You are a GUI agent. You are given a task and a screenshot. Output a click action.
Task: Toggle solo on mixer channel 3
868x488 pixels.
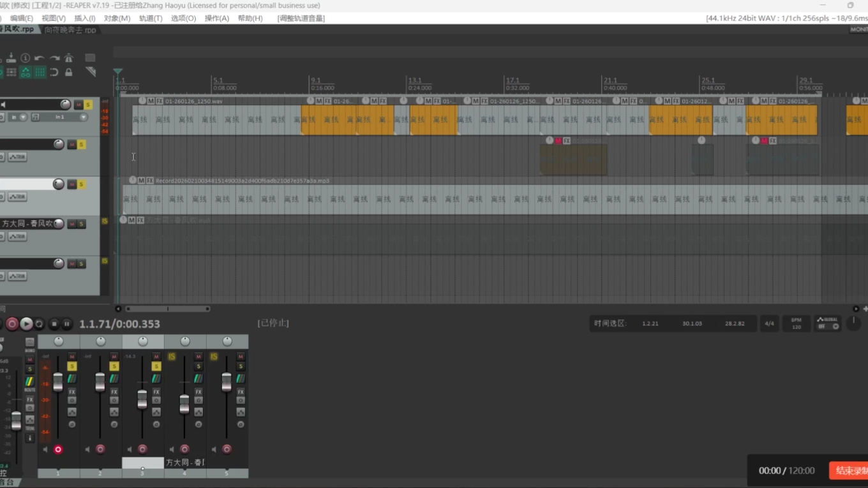pyautogui.click(x=156, y=366)
